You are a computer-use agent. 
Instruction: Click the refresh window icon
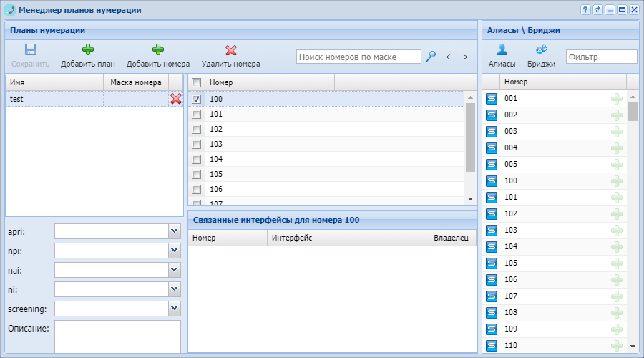tap(597, 10)
